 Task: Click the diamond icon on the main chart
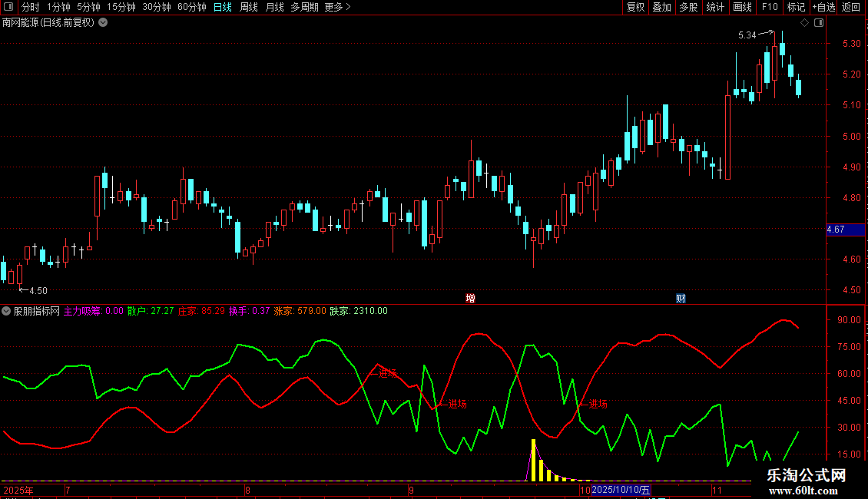(x=805, y=23)
